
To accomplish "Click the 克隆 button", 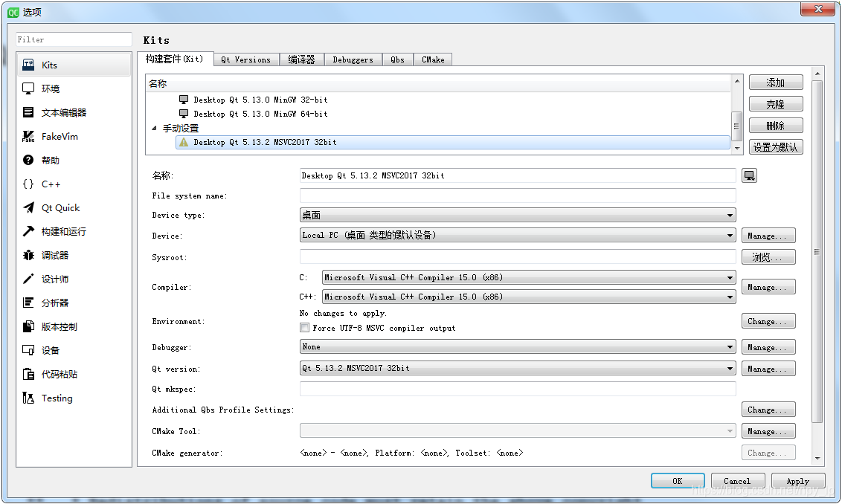I will click(775, 104).
